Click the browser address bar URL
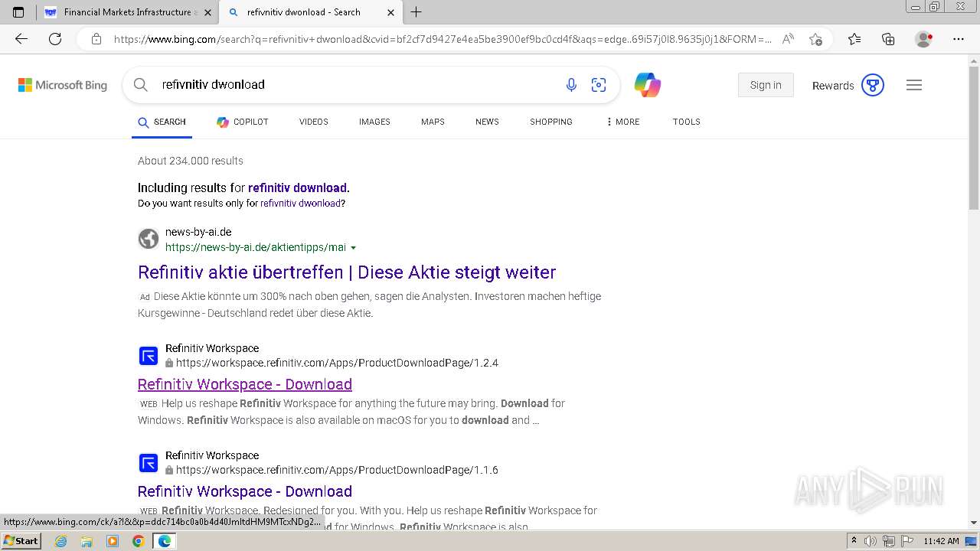Viewport: 980px width, 551px height. pyautogui.click(x=443, y=39)
